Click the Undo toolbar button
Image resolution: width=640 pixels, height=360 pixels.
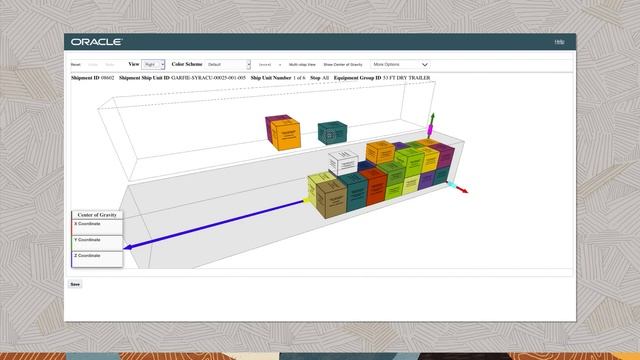pyautogui.click(x=93, y=64)
